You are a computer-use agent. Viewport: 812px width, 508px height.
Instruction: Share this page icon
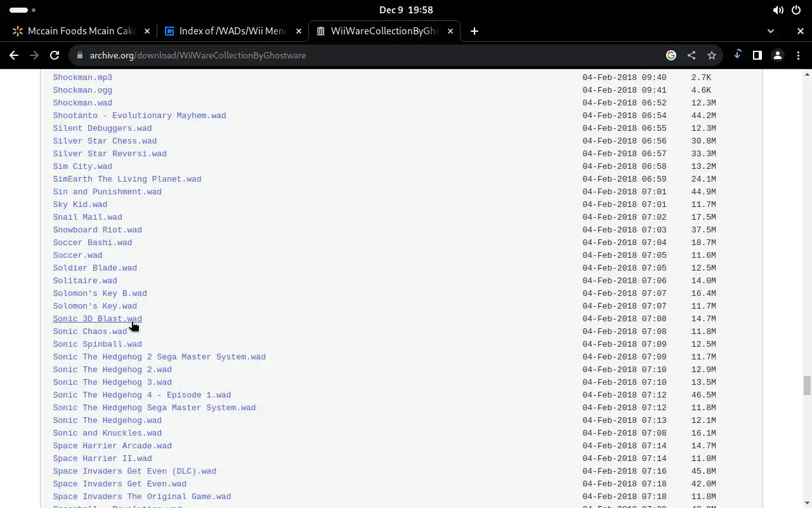click(691, 55)
